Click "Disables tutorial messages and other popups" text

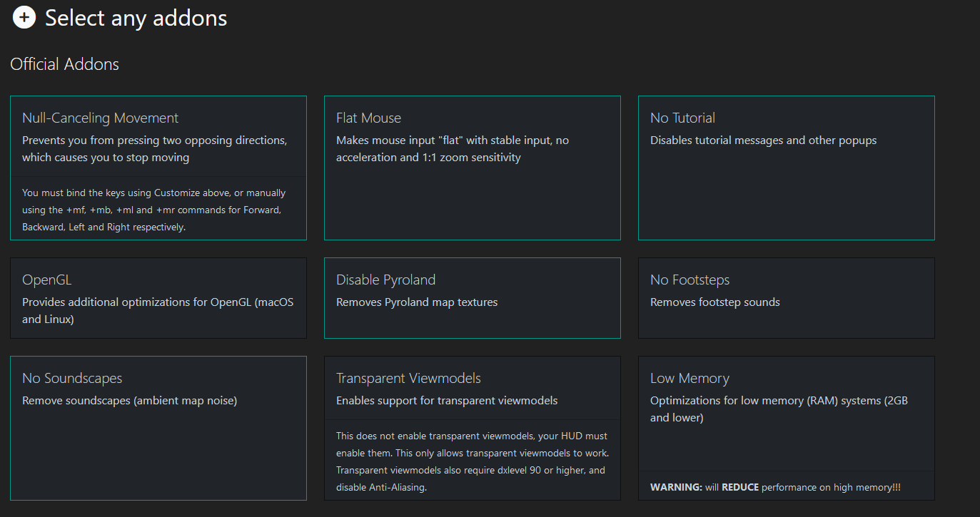[x=763, y=140]
